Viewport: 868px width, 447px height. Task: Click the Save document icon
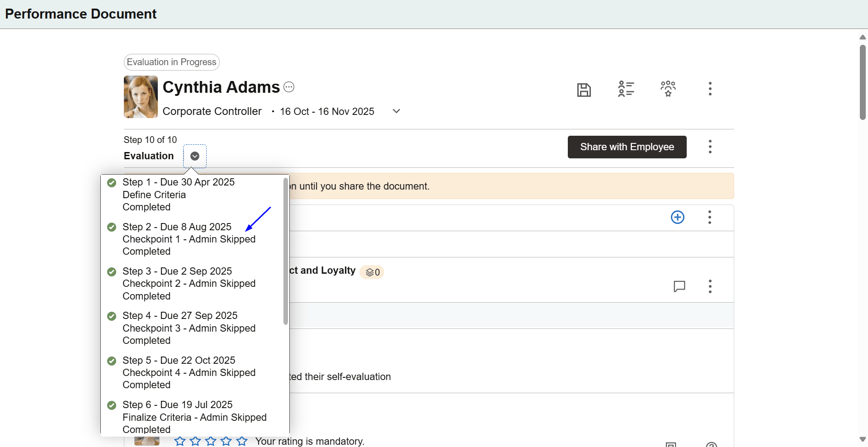coord(584,89)
